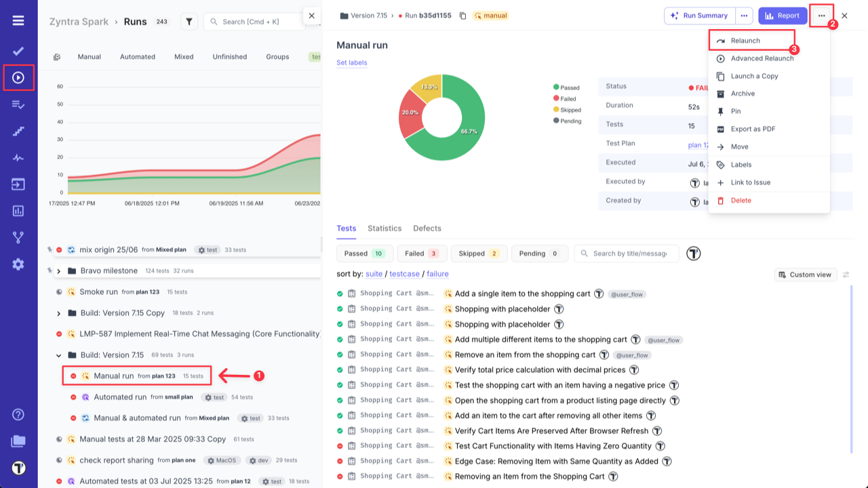Toggle the Failed 3 filter chip

pos(422,253)
